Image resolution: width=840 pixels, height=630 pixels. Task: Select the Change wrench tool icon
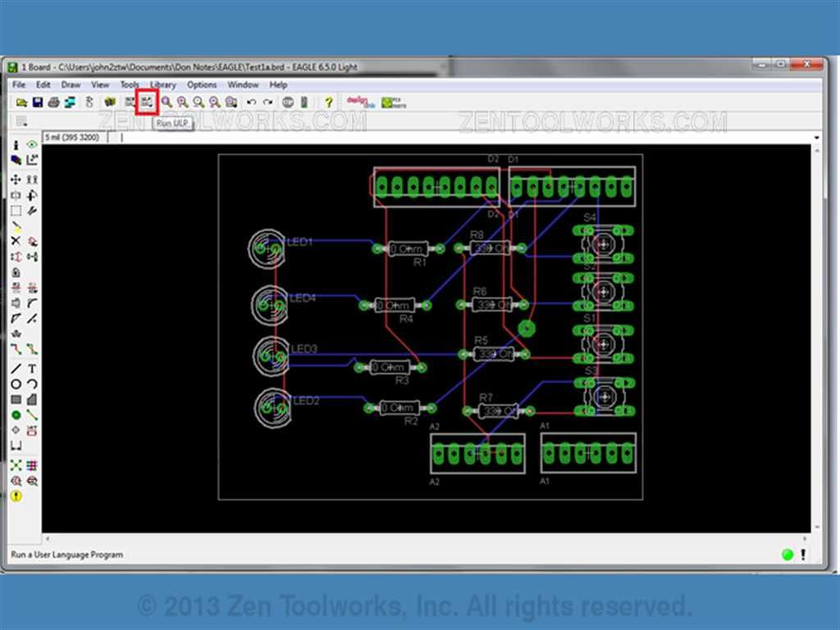point(32,211)
